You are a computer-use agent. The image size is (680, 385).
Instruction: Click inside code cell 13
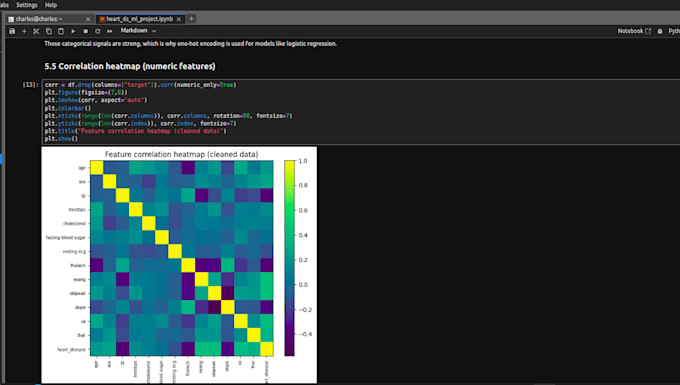361,112
